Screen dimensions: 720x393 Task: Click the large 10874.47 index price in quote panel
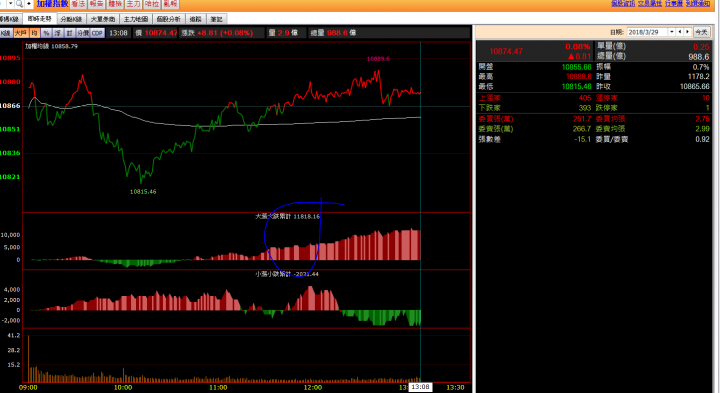pyautogui.click(x=506, y=51)
